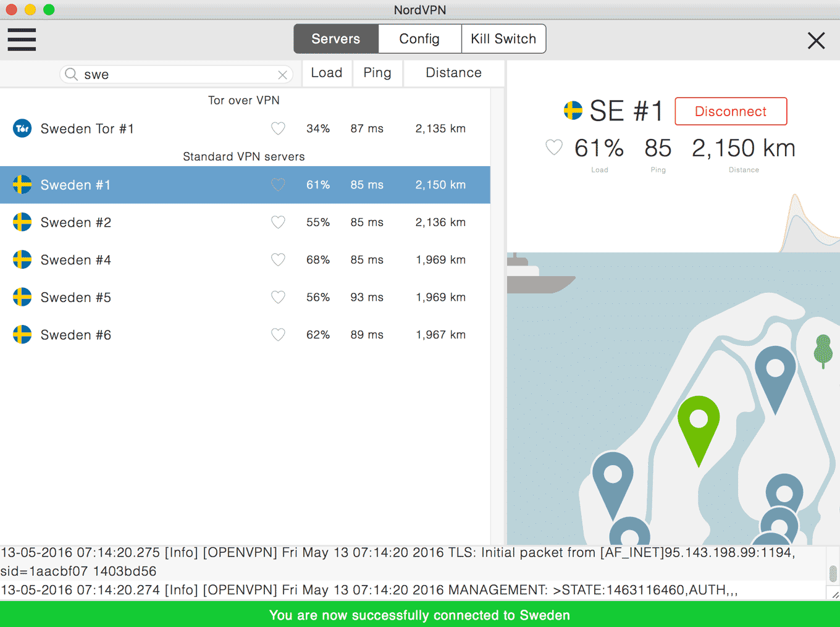Select the Sweden #4 server name

76,260
